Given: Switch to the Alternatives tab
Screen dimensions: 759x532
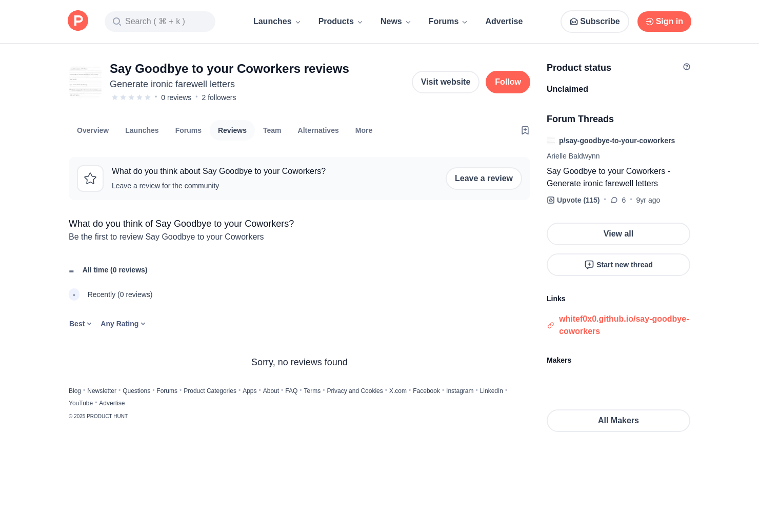Looking at the screenshot, I should (318, 130).
